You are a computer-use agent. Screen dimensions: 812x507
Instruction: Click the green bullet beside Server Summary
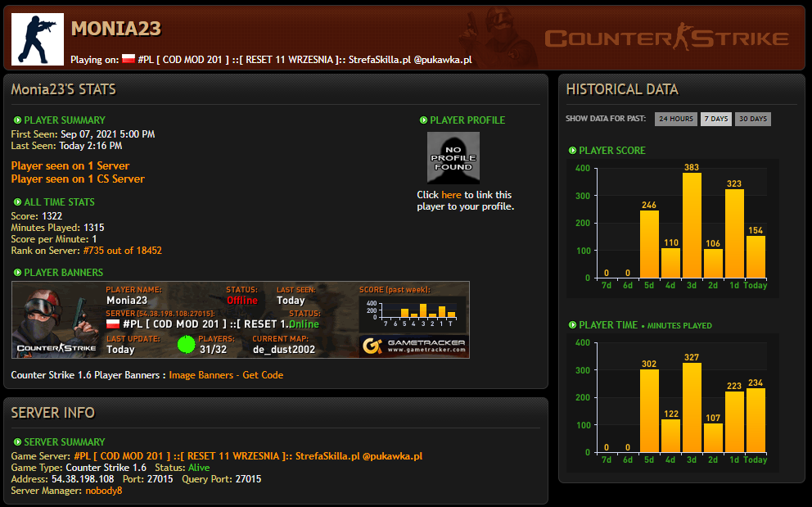pos(18,442)
